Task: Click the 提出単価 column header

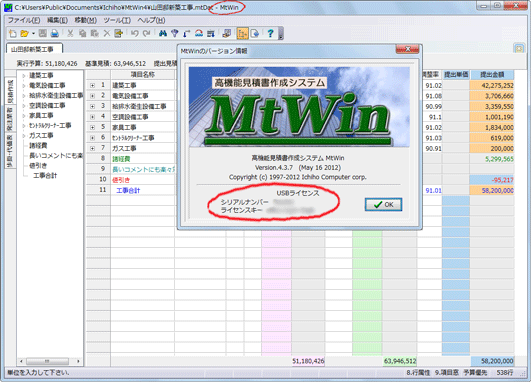Action: point(456,75)
